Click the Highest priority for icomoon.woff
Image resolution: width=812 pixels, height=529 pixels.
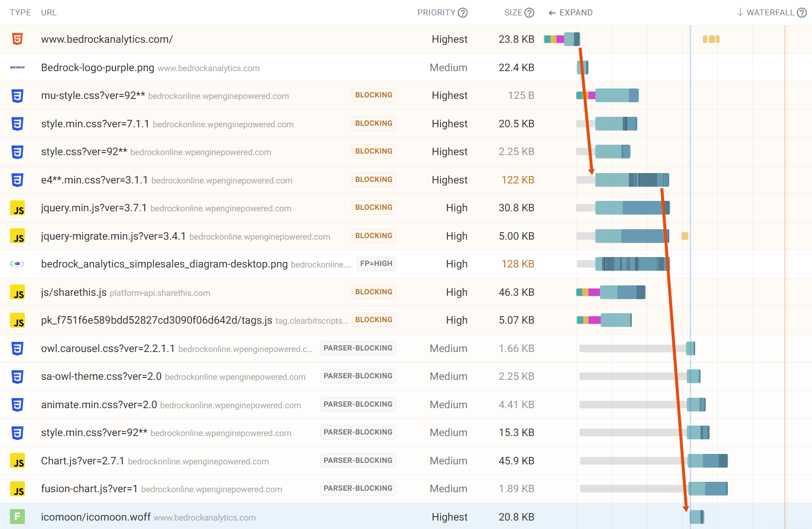tap(450, 517)
